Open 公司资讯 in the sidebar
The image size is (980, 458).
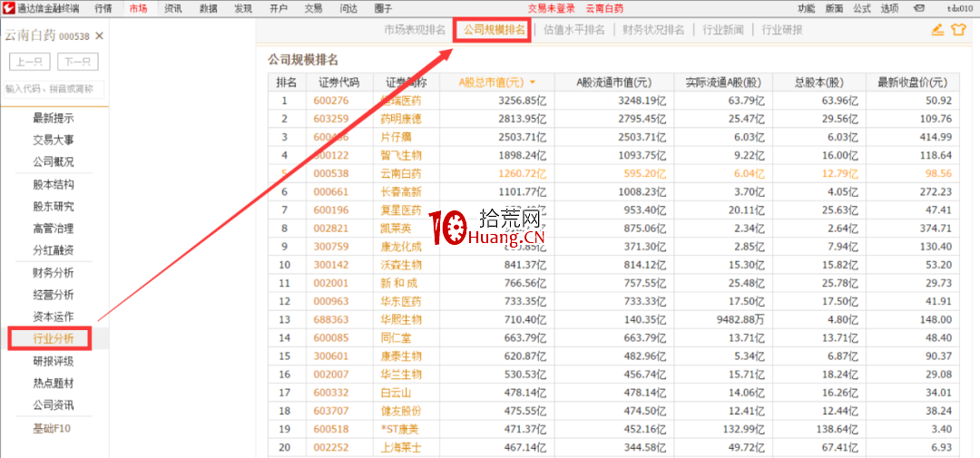pyautogui.click(x=54, y=404)
